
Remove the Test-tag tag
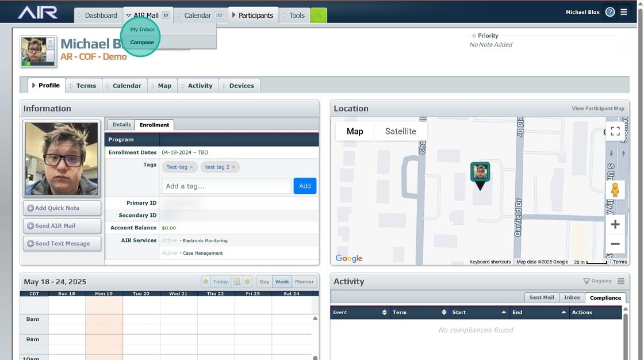[x=191, y=167]
